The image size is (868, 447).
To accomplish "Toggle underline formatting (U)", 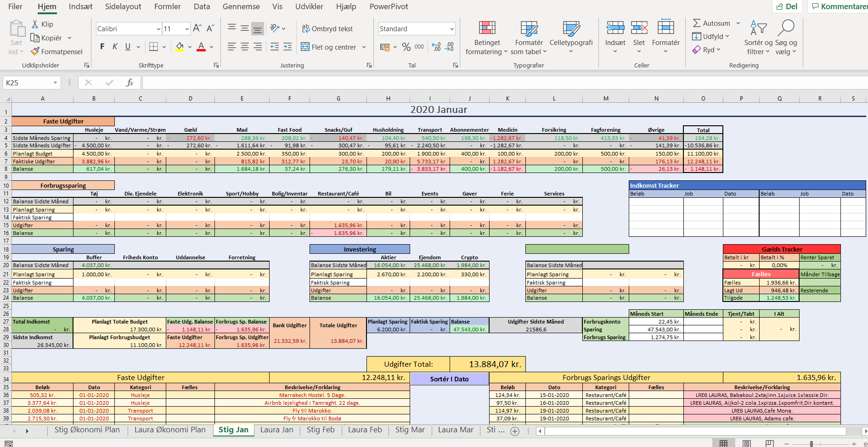I will tap(128, 46).
